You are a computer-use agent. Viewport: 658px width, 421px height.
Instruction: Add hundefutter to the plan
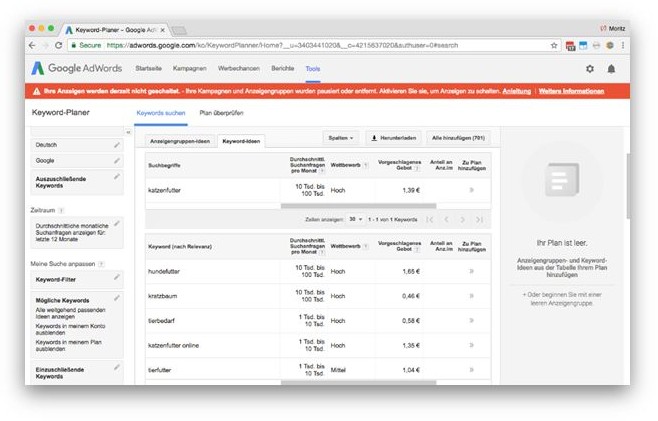pyautogui.click(x=471, y=271)
